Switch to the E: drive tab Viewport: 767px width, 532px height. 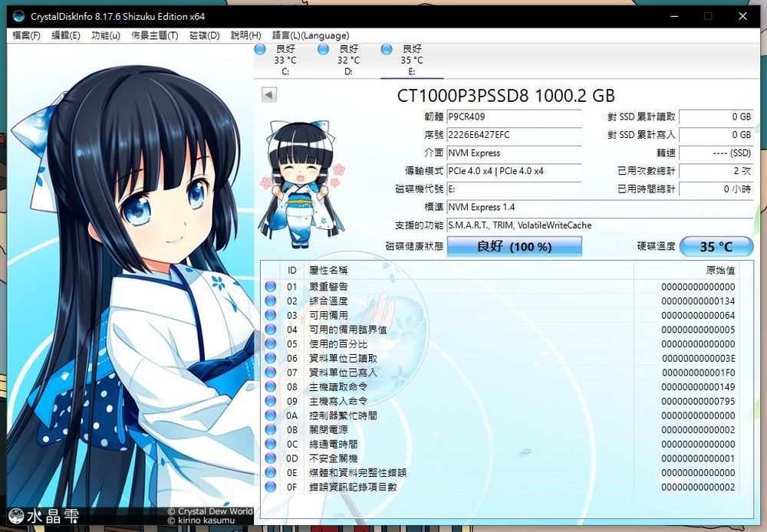pyautogui.click(x=411, y=61)
